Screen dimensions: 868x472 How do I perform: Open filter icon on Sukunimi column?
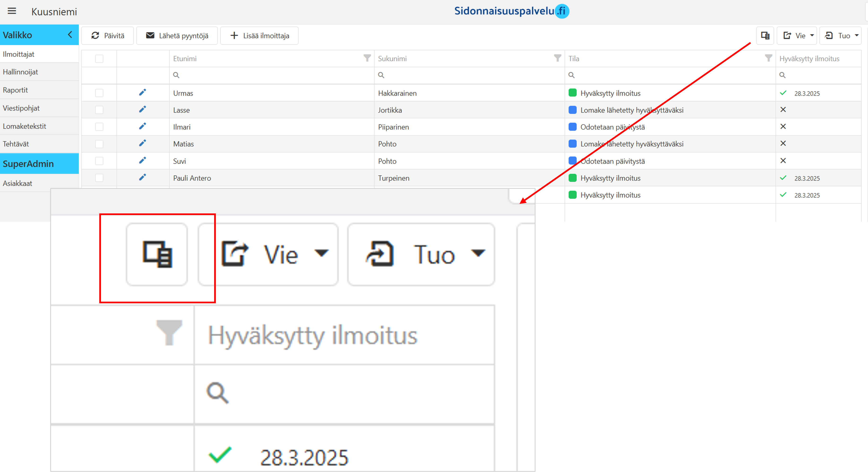(x=557, y=58)
